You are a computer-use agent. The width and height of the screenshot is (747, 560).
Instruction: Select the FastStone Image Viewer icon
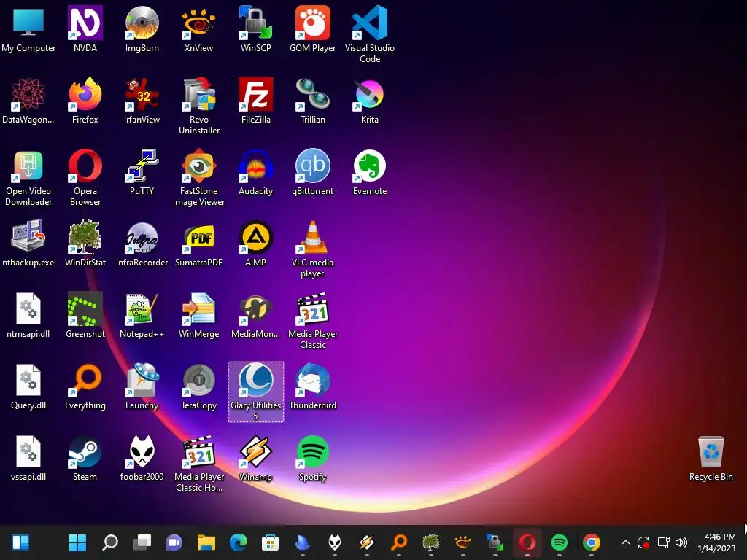pos(198,177)
